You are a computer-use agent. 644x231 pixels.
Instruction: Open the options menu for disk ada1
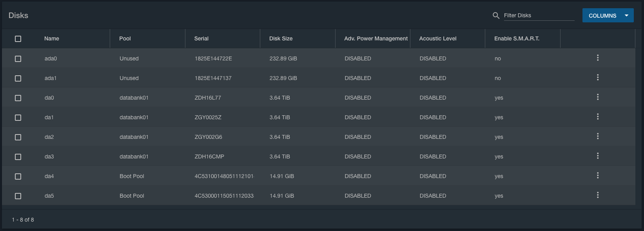597,78
